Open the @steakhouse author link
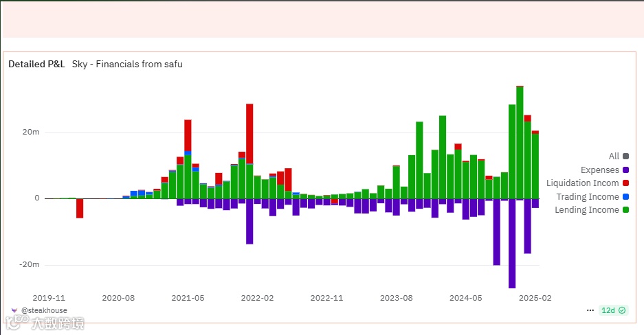Image resolution: width=644 pixels, height=335 pixels. 45,310
